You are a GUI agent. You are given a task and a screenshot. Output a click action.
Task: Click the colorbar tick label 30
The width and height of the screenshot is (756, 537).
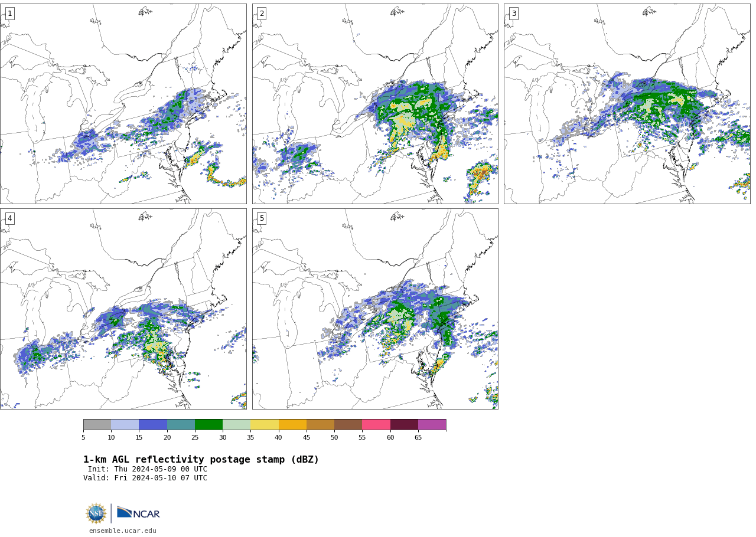point(223,437)
